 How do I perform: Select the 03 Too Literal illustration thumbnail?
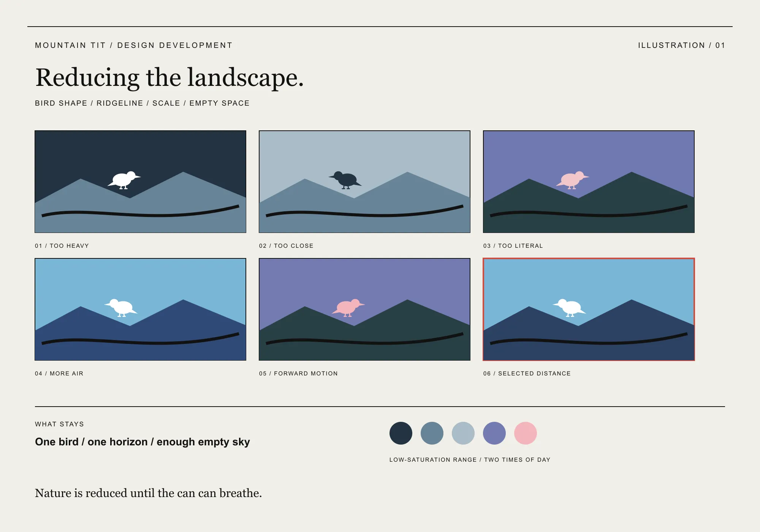(x=589, y=182)
